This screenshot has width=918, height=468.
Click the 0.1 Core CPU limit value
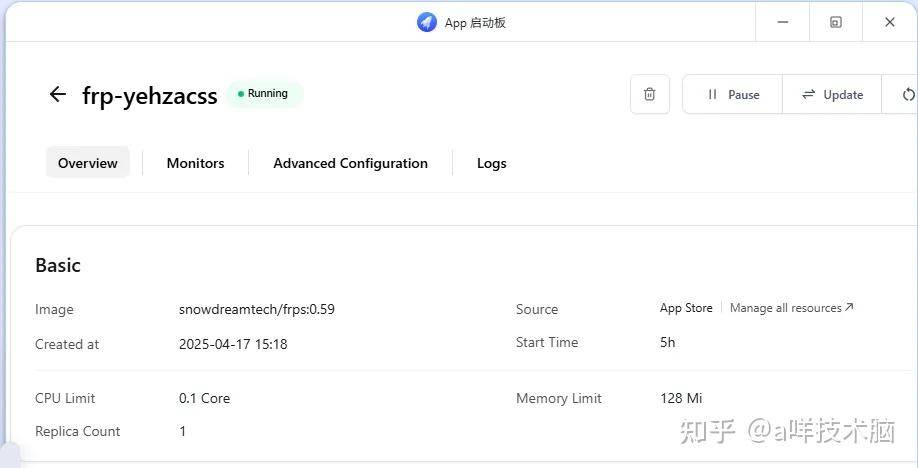(x=204, y=398)
